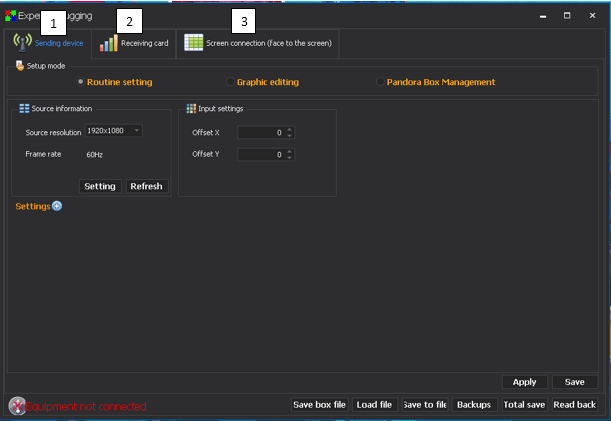Click the Sending device antenna icon
This screenshot has height=421, width=611.
[x=22, y=43]
